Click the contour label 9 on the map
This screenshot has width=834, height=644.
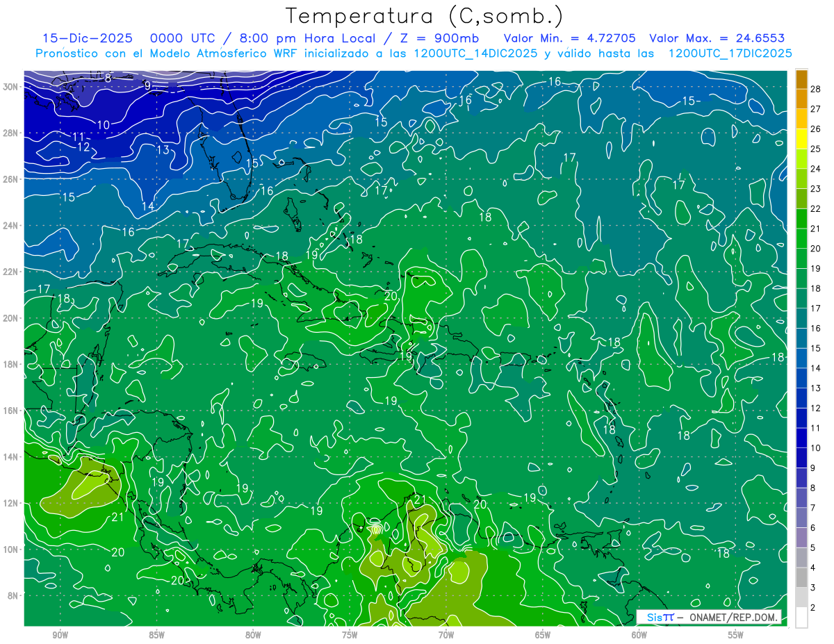[x=147, y=85]
